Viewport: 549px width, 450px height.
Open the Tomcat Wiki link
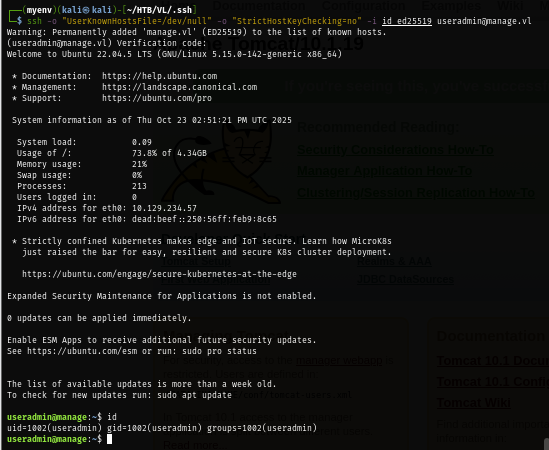point(473,403)
